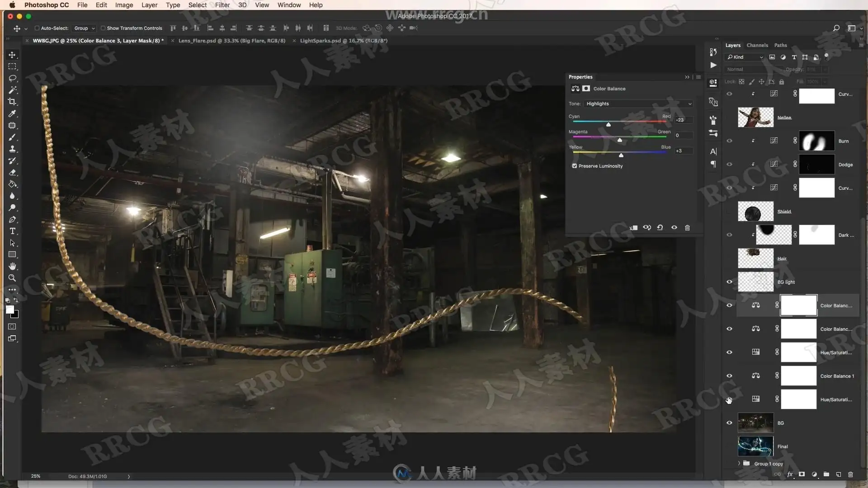The width and height of the screenshot is (868, 488).
Task: Toggle Preserve Luminosity checkbox
Action: [575, 166]
